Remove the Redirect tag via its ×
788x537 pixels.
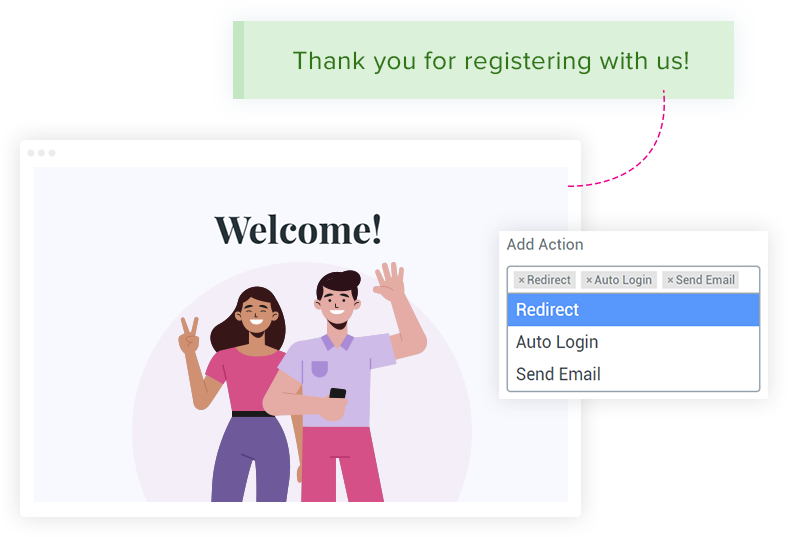[x=521, y=280]
